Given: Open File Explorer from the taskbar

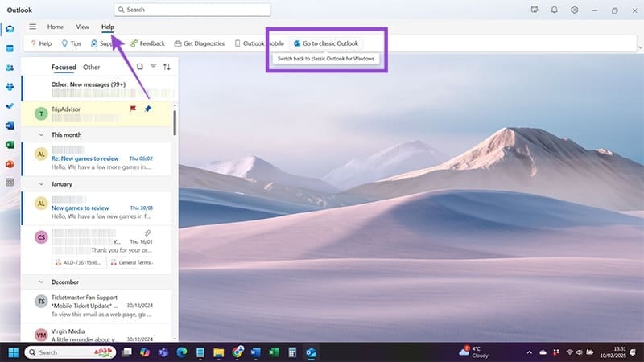Looking at the screenshot, I should pyautogui.click(x=218, y=352).
